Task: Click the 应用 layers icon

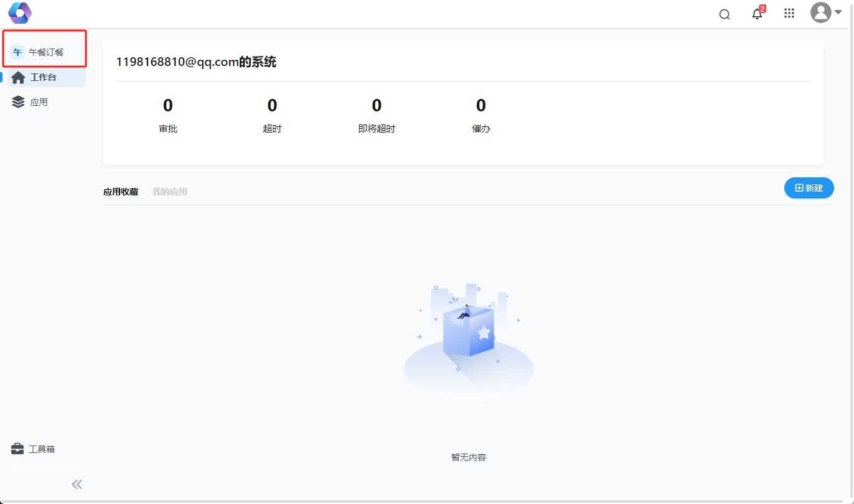Action: tap(19, 102)
